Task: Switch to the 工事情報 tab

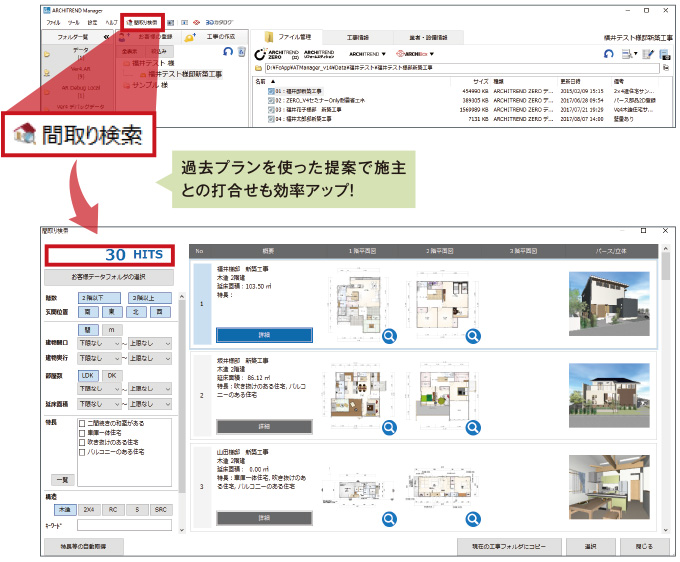Action: [x=358, y=38]
